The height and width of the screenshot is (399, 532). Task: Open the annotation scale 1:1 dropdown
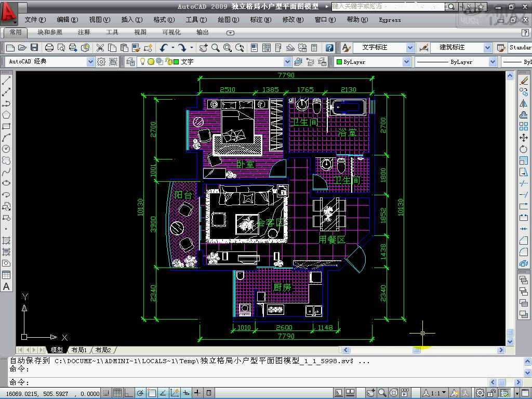click(444, 393)
